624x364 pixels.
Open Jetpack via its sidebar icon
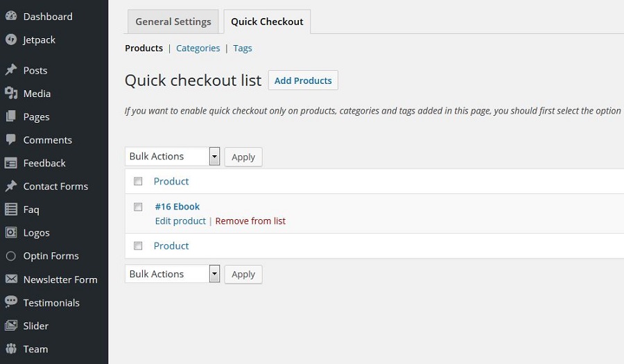pyautogui.click(x=11, y=40)
